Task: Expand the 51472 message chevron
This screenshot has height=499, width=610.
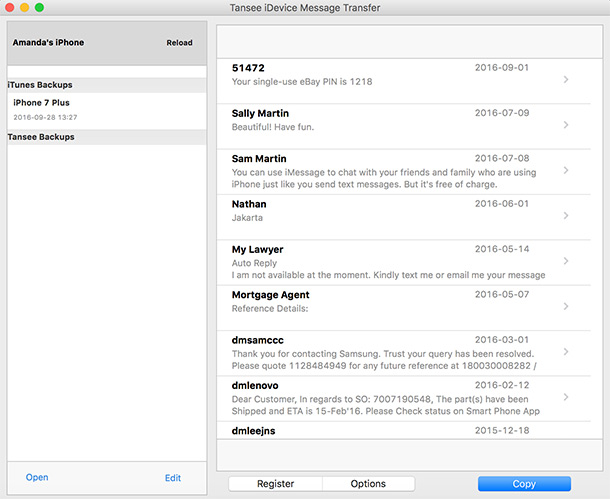Action: (x=566, y=79)
